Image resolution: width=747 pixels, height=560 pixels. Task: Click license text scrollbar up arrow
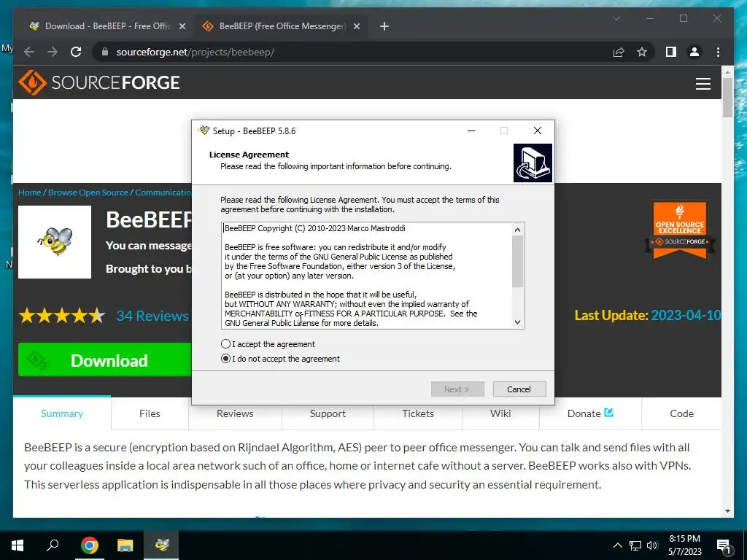coord(518,230)
